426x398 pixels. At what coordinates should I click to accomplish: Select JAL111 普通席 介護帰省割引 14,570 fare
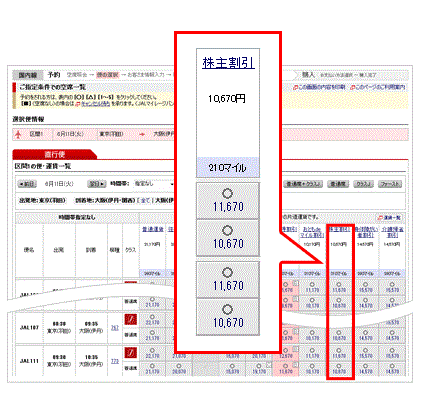tap(392, 368)
